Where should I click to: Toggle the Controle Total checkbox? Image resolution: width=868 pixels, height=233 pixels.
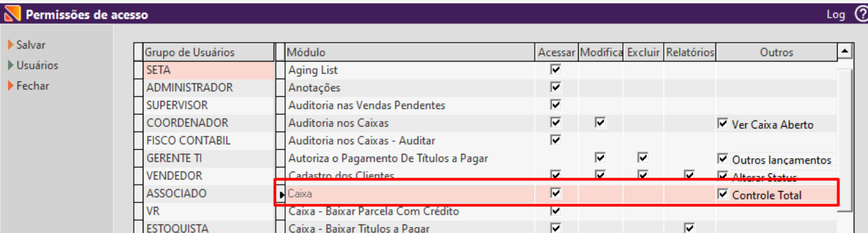coord(723,195)
